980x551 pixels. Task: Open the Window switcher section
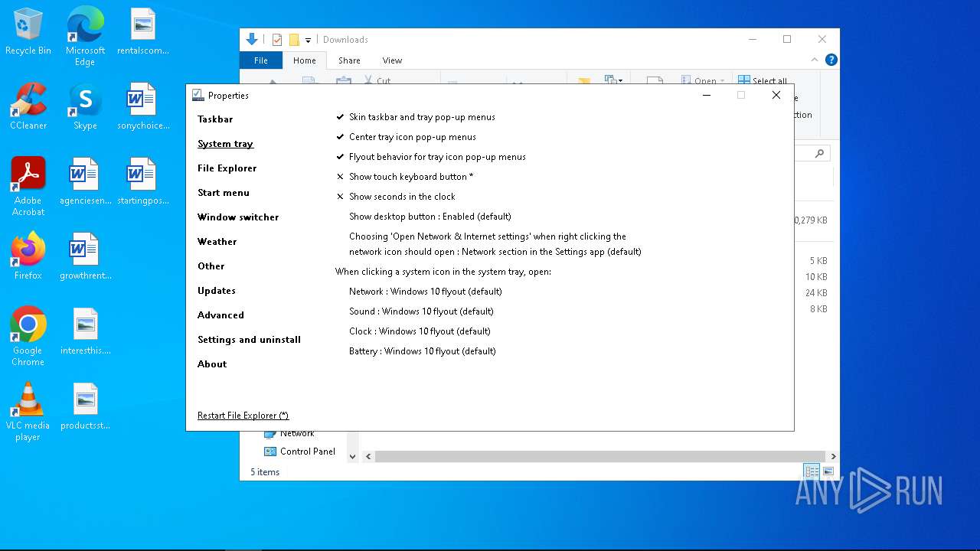point(238,217)
